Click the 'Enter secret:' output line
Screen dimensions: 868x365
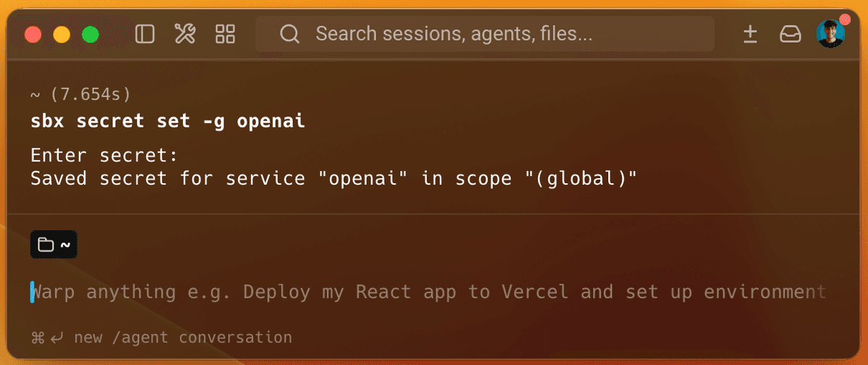tap(104, 156)
